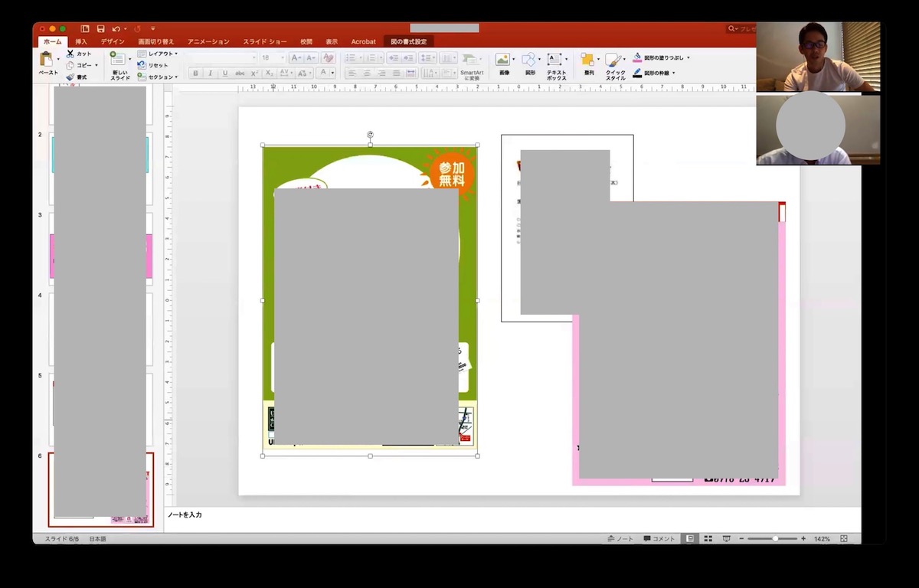919x588 pixels.
Task: Toggle Normal view in status bar
Action: [x=690, y=539]
